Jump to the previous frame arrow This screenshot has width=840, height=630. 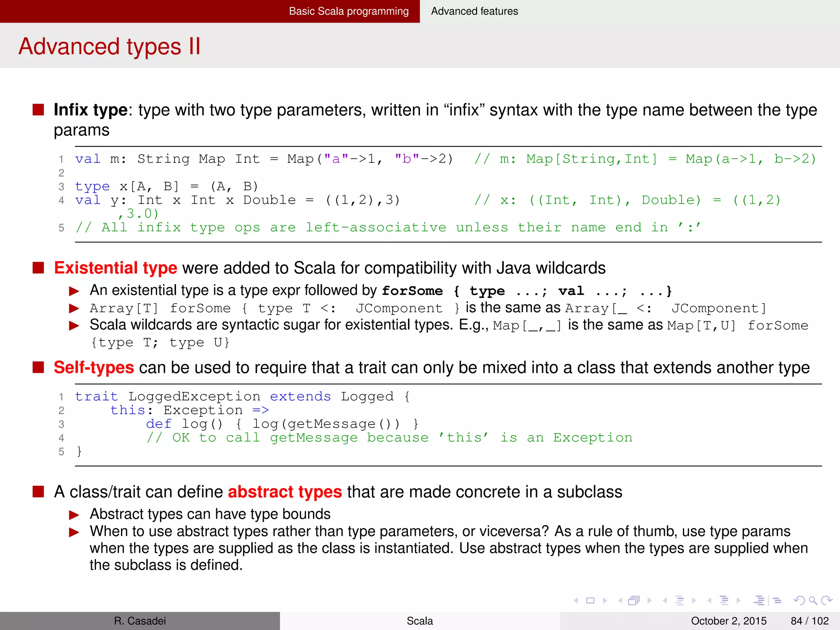coord(621,600)
